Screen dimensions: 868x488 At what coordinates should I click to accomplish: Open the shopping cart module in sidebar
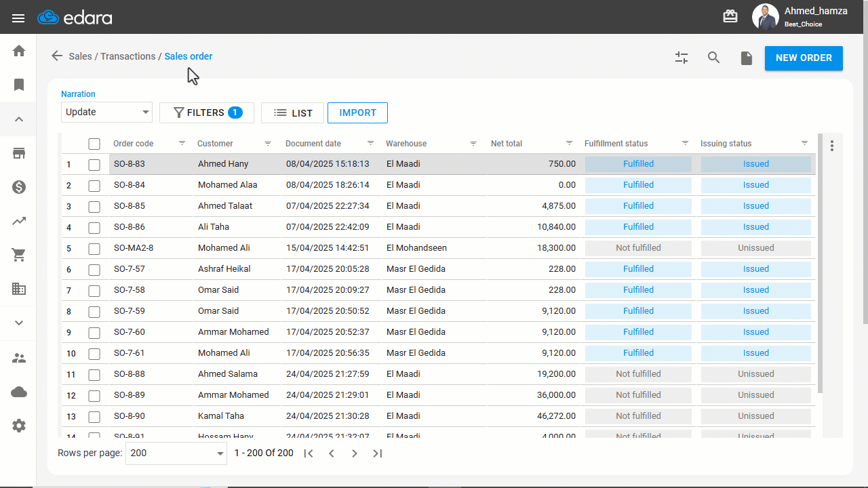click(19, 255)
